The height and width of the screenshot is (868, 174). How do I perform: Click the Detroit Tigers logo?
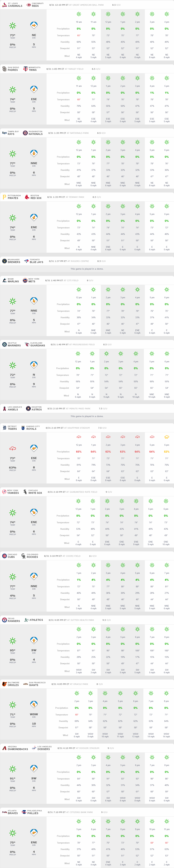click(x=4, y=428)
